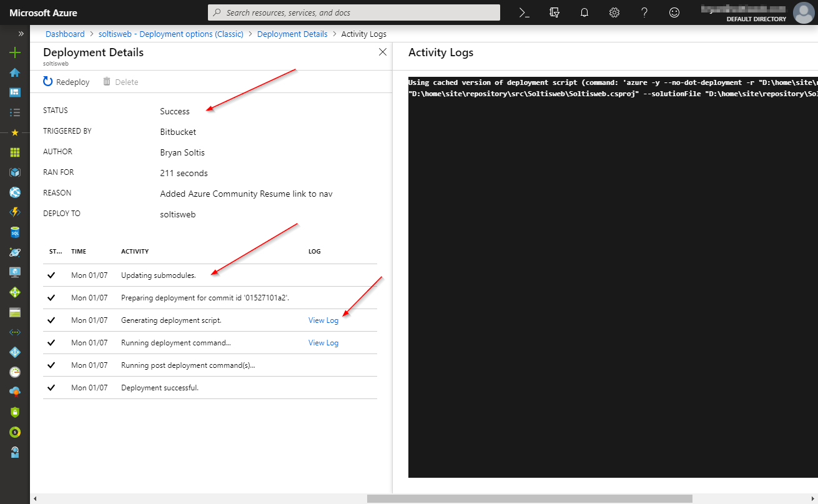Open the Favorites star icon
818x504 pixels.
tap(14, 132)
